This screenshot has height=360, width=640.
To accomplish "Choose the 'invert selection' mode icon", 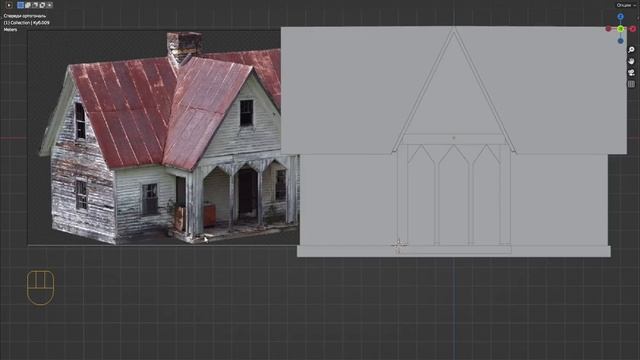I will (42, 5).
